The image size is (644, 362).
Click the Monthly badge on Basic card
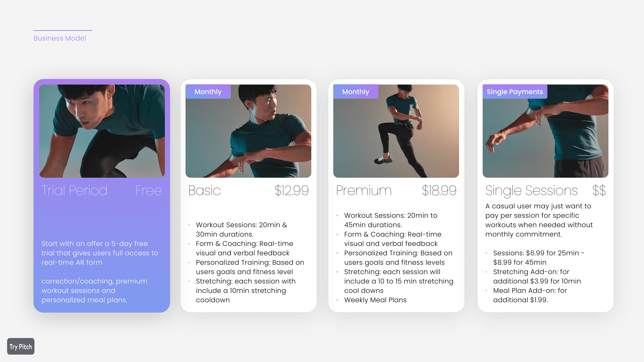pos(208,92)
